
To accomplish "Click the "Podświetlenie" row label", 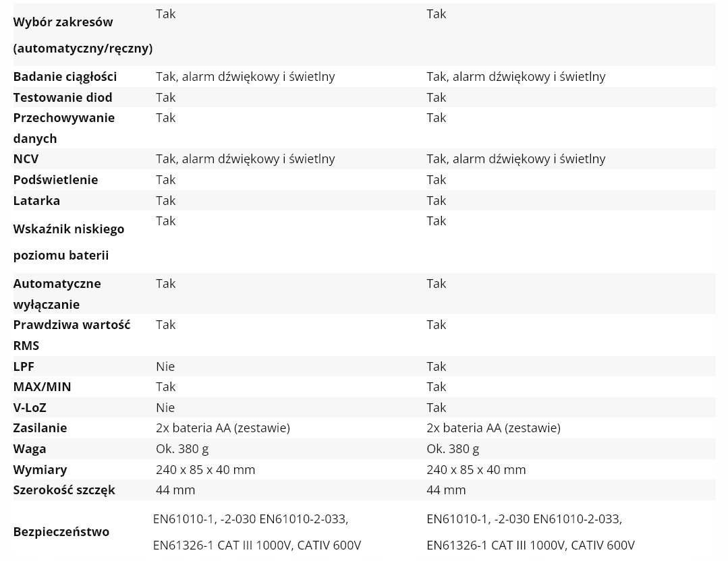I will [x=55, y=179].
